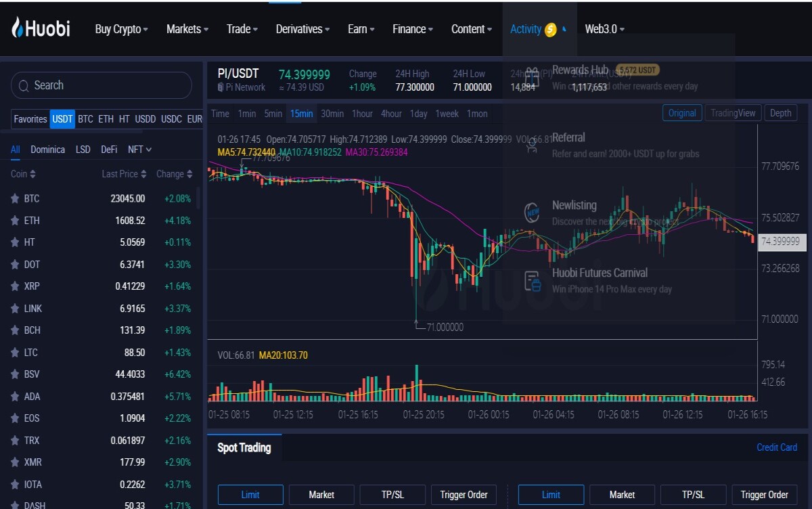
Task: Favorite TRX with its star icon
Action: click(x=15, y=440)
